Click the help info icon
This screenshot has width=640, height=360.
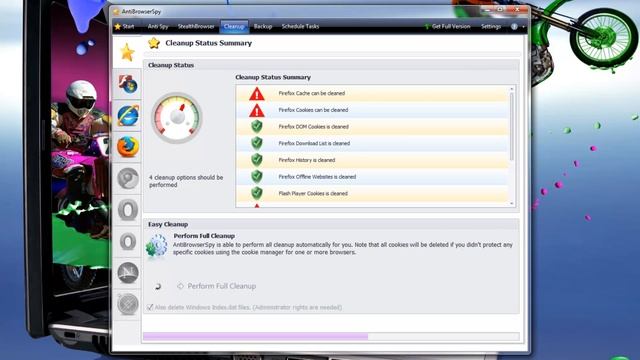point(514,27)
